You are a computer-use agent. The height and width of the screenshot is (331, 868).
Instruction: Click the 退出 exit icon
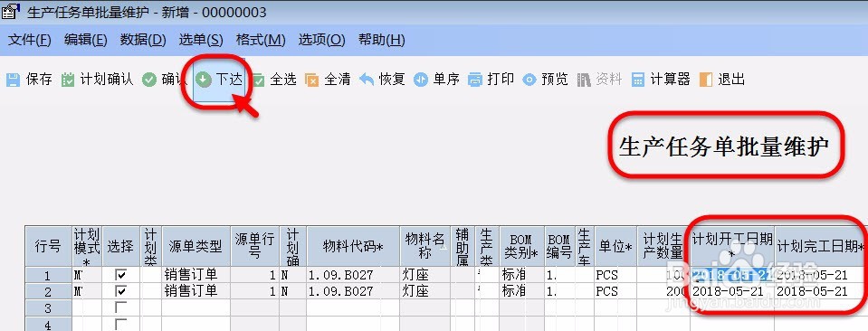pos(706,80)
